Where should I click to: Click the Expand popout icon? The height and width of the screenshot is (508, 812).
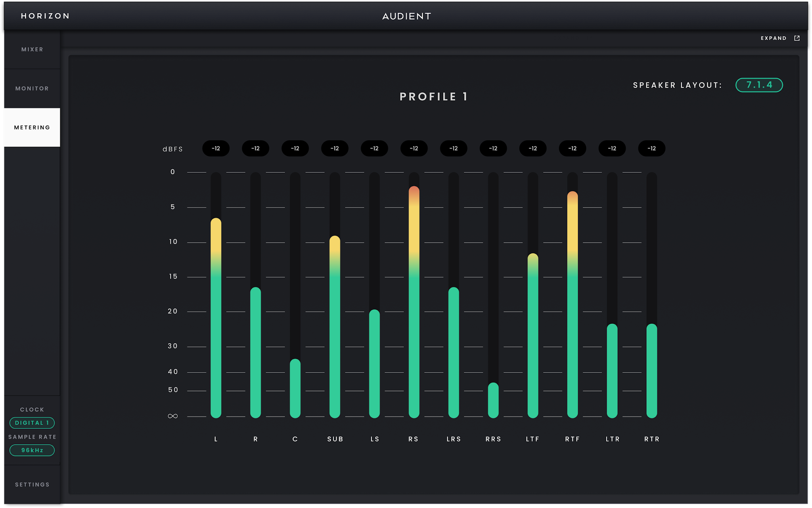pyautogui.click(x=797, y=38)
